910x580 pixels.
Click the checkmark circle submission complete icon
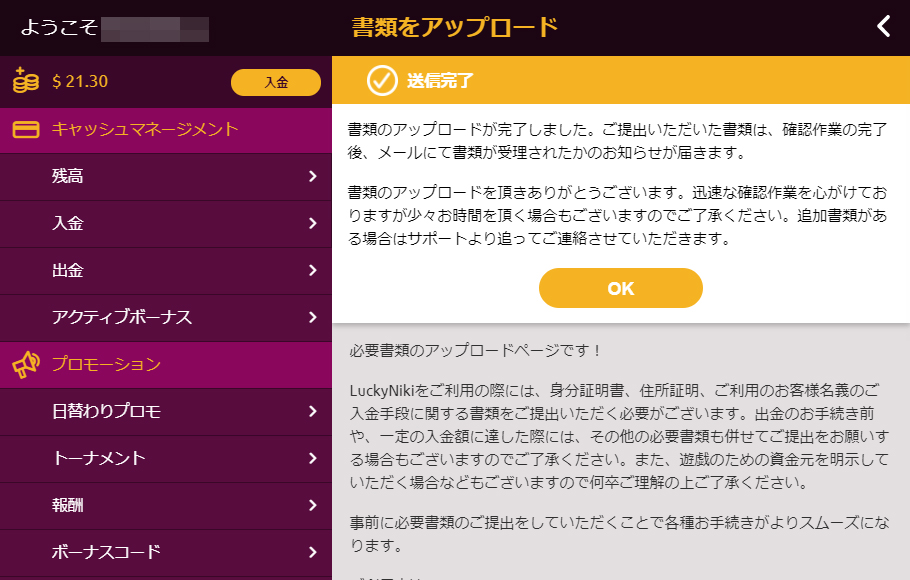point(382,80)
